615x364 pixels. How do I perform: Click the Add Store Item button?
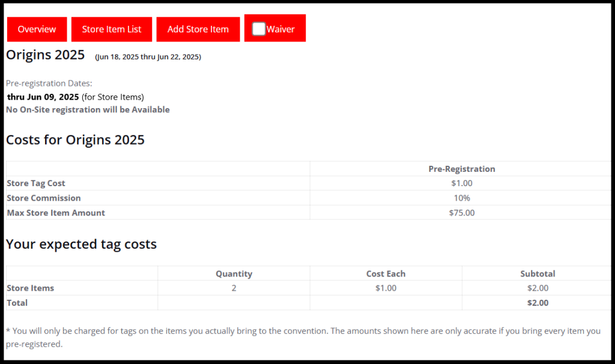(x=198, y=29)
